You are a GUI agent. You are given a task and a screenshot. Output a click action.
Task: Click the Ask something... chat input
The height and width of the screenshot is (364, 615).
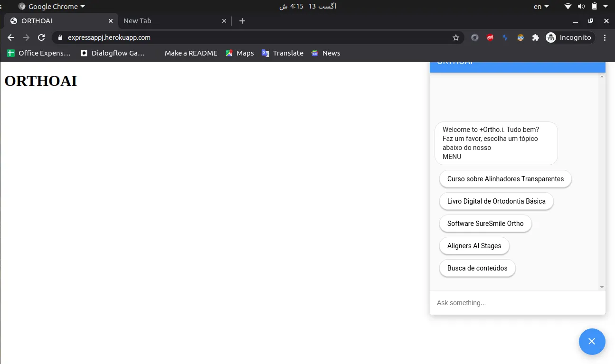(518, 303)
